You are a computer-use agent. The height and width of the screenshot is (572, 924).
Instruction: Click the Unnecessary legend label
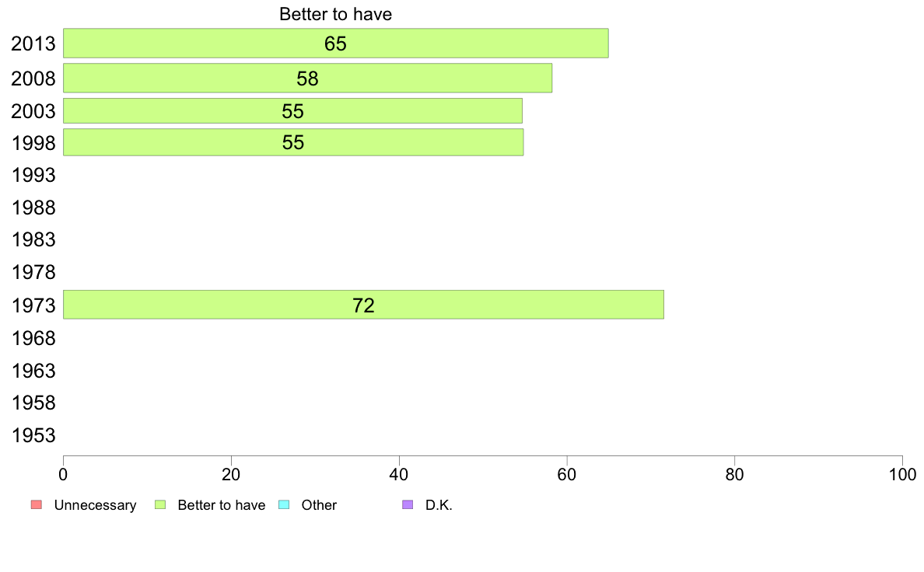click(x=95, y=505)
